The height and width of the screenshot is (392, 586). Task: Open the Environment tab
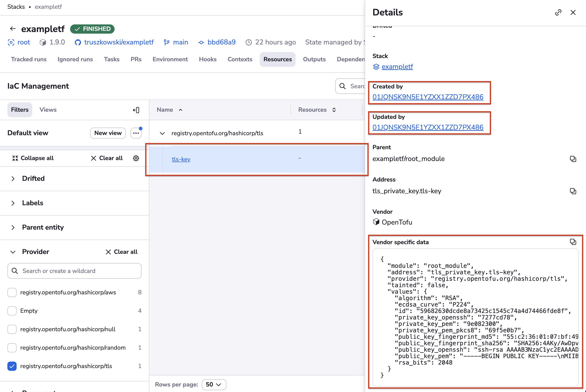[x=170, y=59]
